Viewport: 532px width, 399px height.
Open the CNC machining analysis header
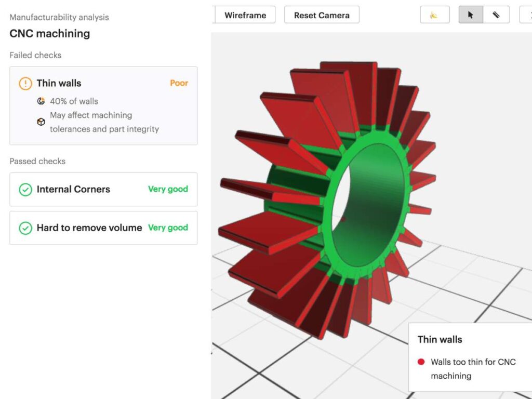pos(49,33)
